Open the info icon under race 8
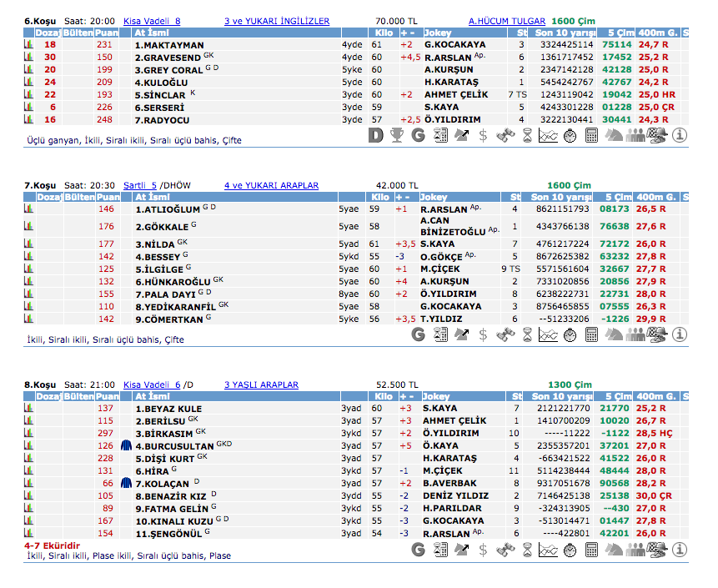This screenshot has height=588, width=718. coord(680,550)
